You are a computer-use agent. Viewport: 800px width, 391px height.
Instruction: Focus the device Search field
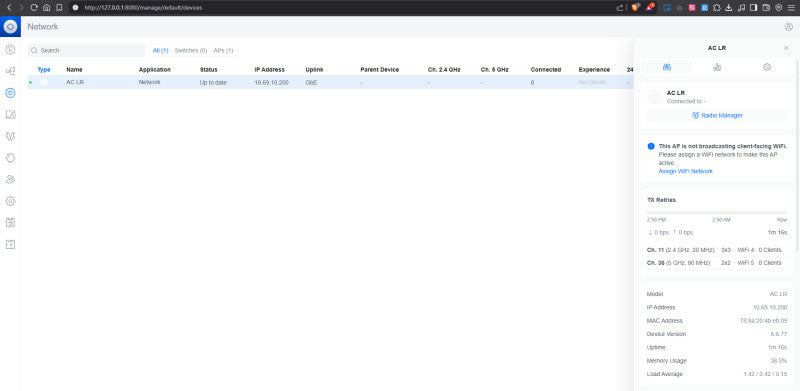click(87, 51)
